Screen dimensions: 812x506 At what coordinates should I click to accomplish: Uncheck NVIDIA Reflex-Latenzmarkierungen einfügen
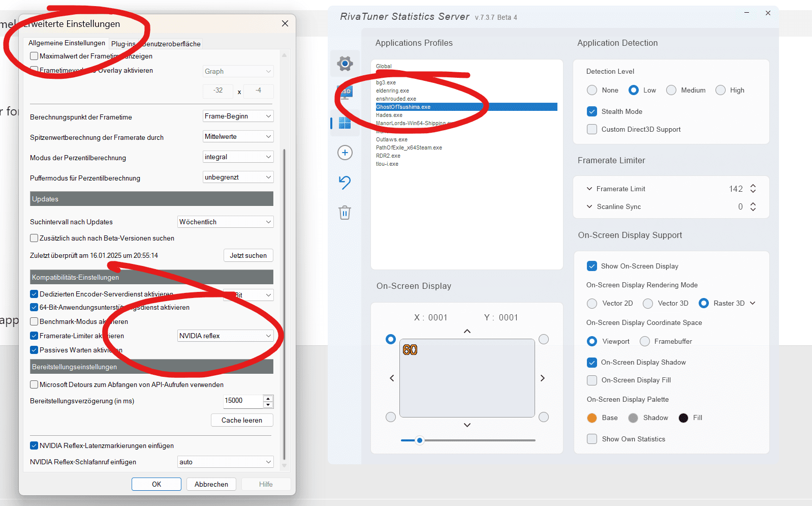[34, 445]
